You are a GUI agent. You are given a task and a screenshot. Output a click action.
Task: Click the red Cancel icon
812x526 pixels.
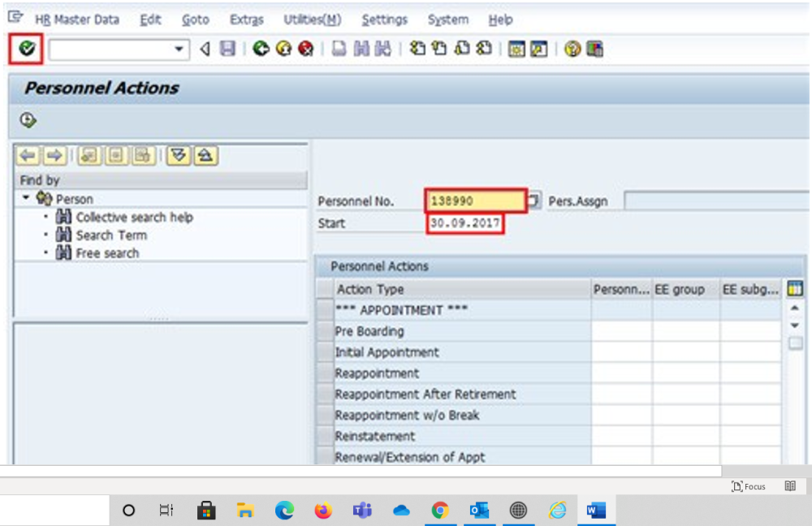[306, 49]
